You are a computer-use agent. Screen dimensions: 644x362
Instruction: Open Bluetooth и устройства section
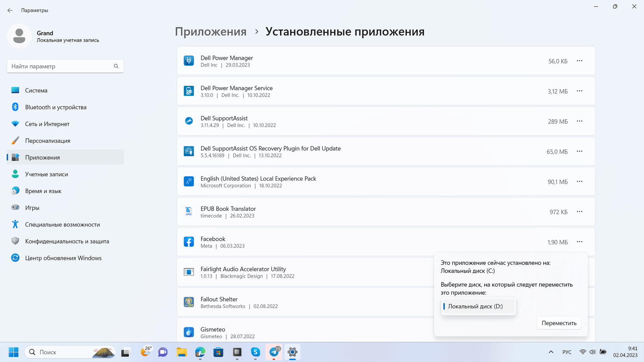coord(65,107)
